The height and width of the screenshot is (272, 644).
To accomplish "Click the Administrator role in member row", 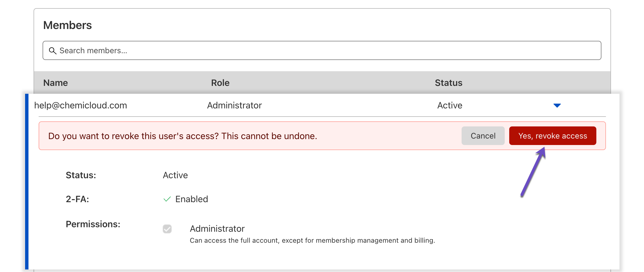I will 234,105.
